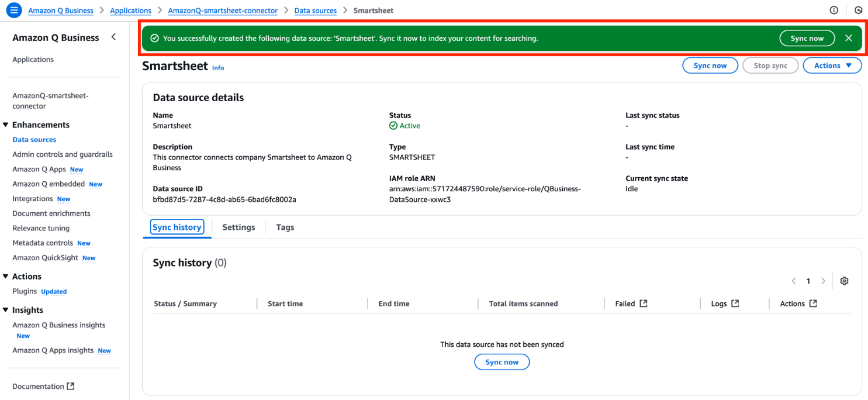Navigate to the Data sources breadcrumb
This screenshot has width=868, height=400.
316,11
